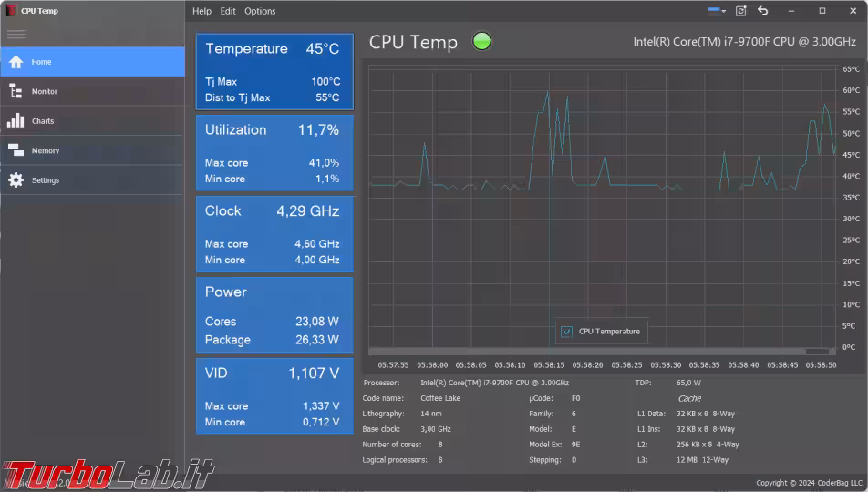Image resolution: width=868 pixels, height=492 pixels.
Task: Open the Settings page
Action: pyautogui.click(x=92, y=179)
